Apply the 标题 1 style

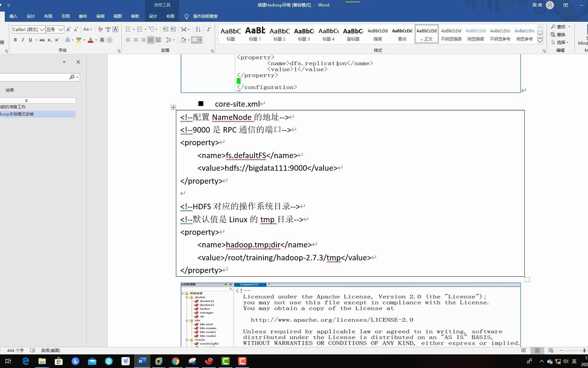coord(255,34)
